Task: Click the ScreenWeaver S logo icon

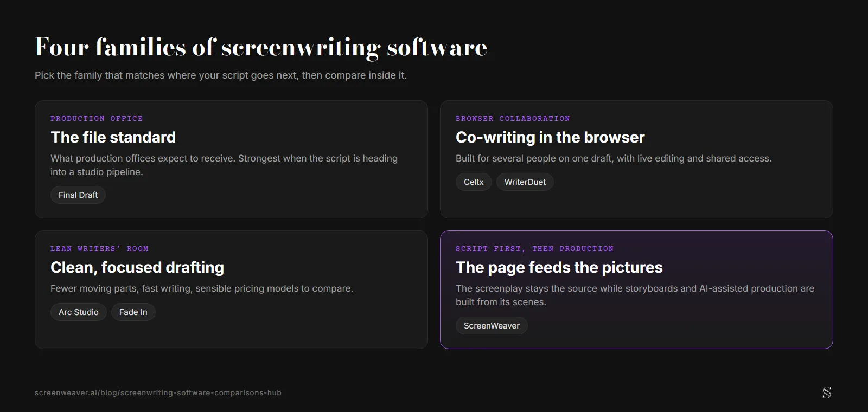Action: [x=826, y=392]
